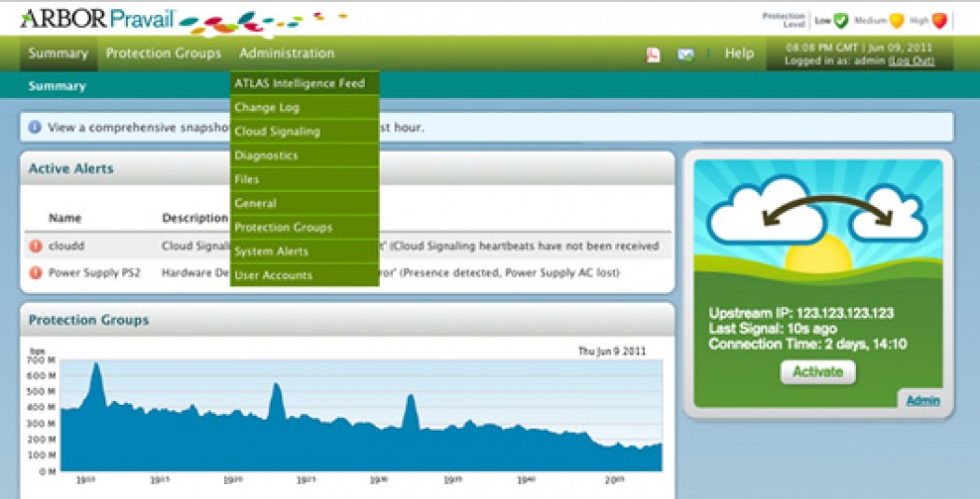
Task: Open Diagnostics from the dropdown menu
Action: click(x=304, y=156)
